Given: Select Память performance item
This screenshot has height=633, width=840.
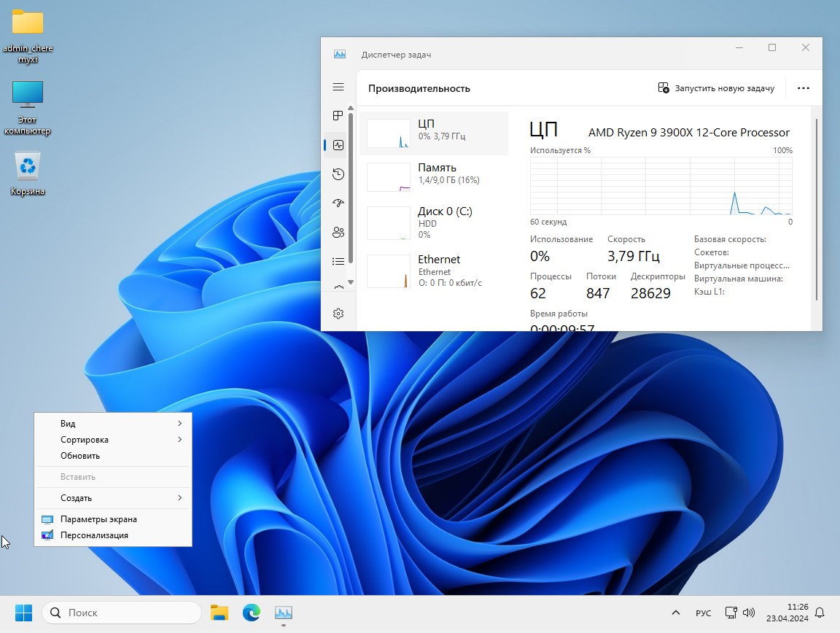Looking at the screenshot, I should (x=434, y=177).
